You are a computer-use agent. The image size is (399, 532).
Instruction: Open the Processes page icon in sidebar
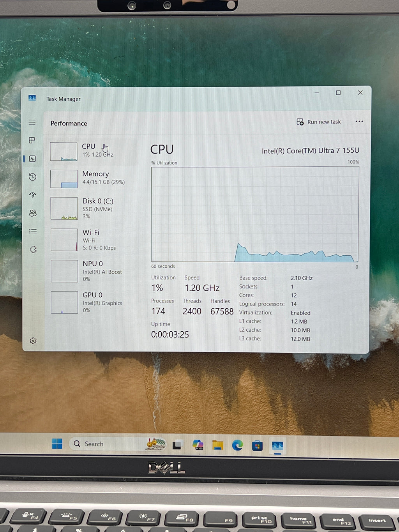point(32,140)
